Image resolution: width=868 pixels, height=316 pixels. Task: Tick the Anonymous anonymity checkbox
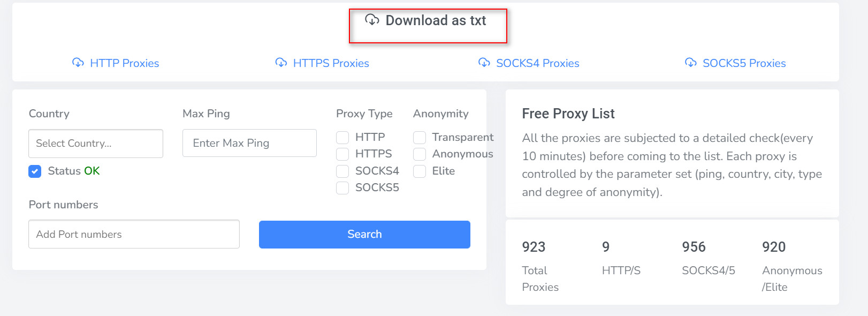click(420, 154)
